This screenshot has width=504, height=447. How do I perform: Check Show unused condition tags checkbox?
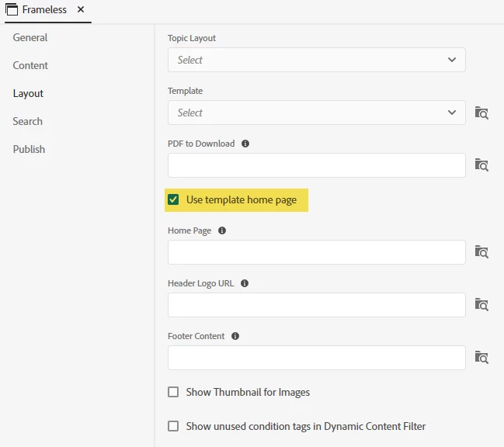pos(173,426)
